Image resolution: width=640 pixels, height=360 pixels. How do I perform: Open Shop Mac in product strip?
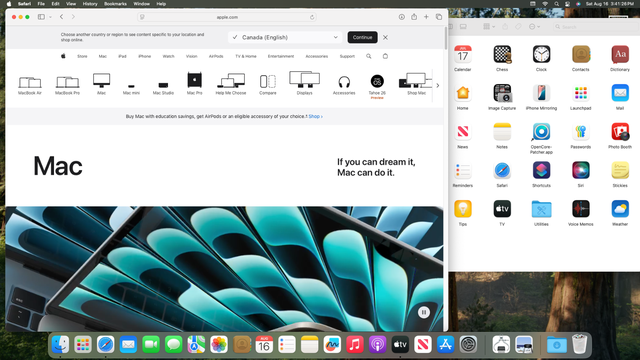[416, 84]
